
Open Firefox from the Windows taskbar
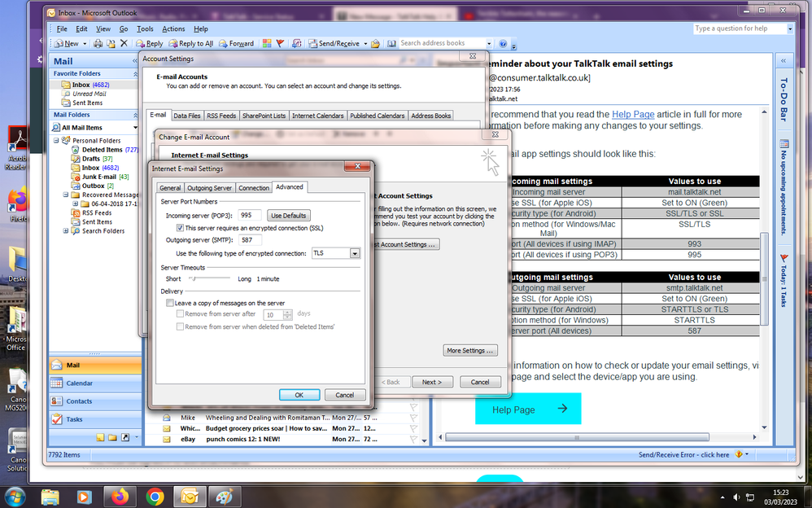(x=120, y=497)
